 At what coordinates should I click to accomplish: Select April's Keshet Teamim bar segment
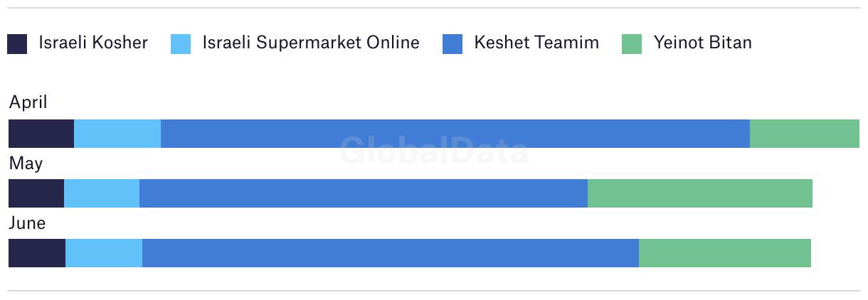click(x=455, y=134)
